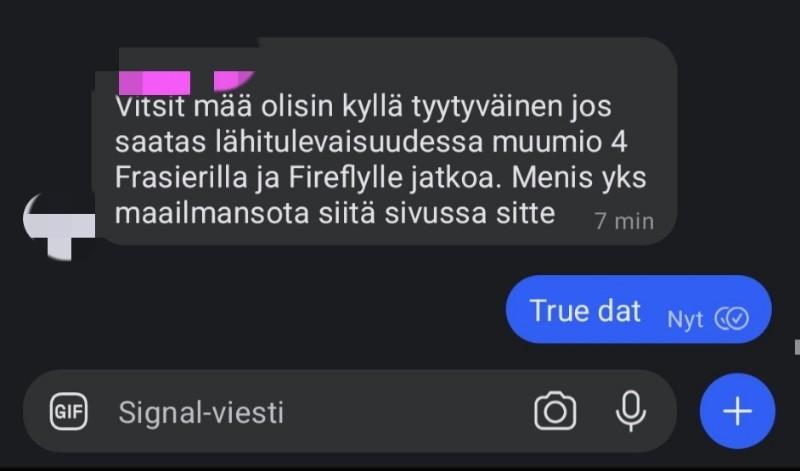The image size is (800, 471).
Task: Click the small gray marker at right edge
Action: (797, 347)
